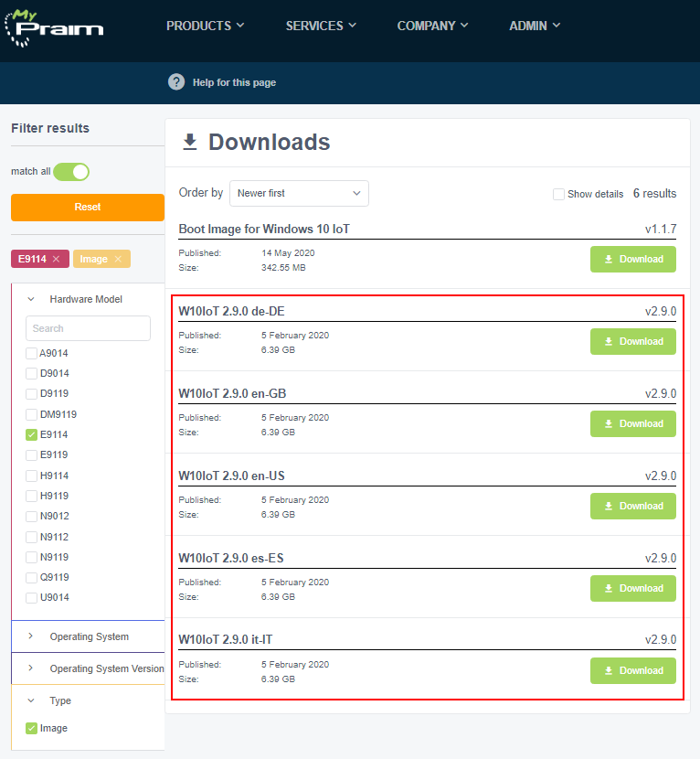Expand the Operating System filter section
The width and height of the screenshot is (700, 759).
pos(89,636)
